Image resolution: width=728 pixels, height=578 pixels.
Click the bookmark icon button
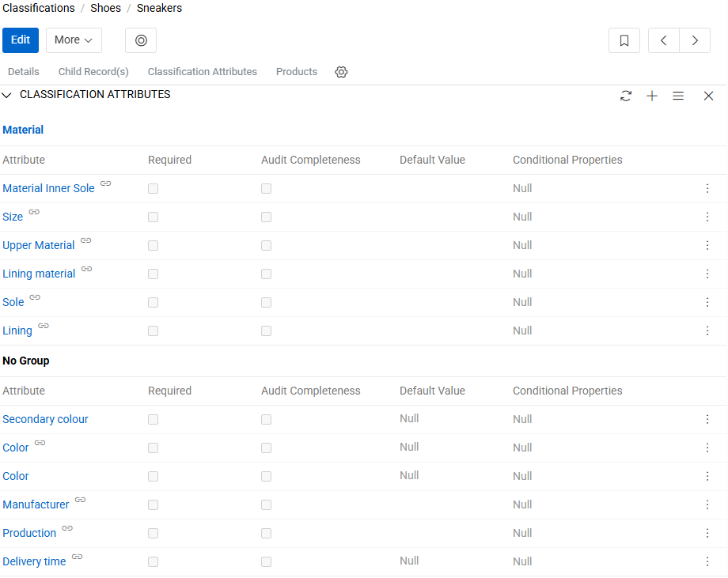(624, 40)
